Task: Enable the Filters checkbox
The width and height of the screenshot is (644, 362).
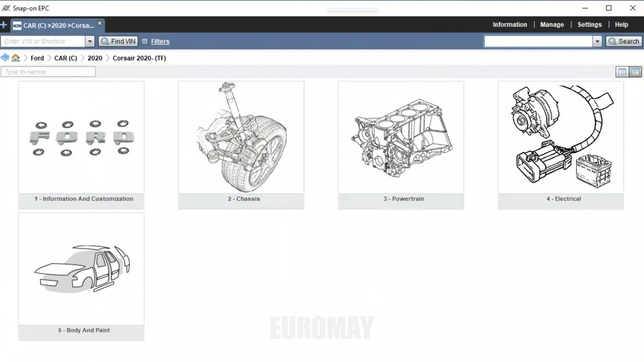Action: click(x=145, y=41)
